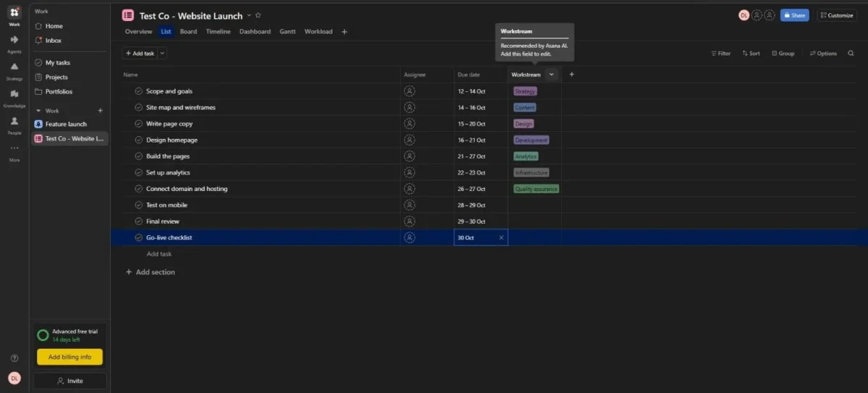Open People in the left rail
868x393 pixels.
click(x=14, y=124)
